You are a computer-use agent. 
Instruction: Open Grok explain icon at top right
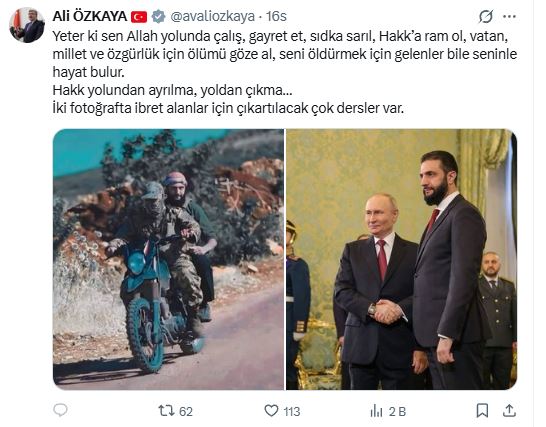point(485,16)
